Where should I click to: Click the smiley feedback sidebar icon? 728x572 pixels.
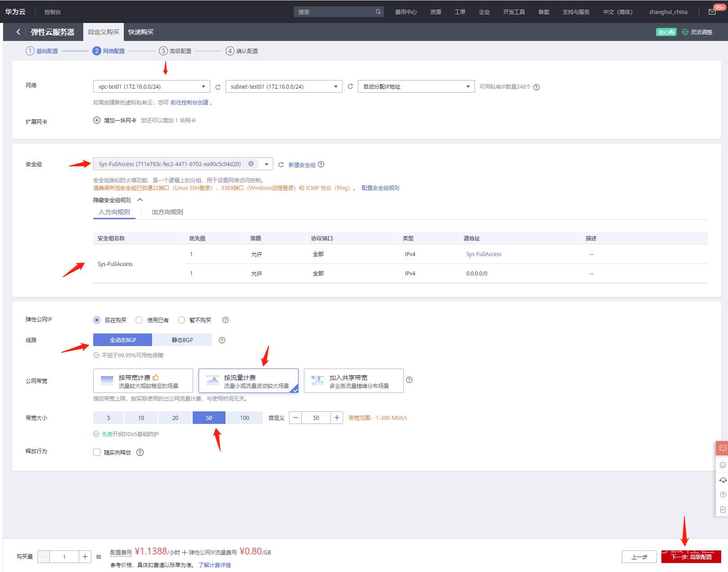pyautogui.click(x=723, y=465)
